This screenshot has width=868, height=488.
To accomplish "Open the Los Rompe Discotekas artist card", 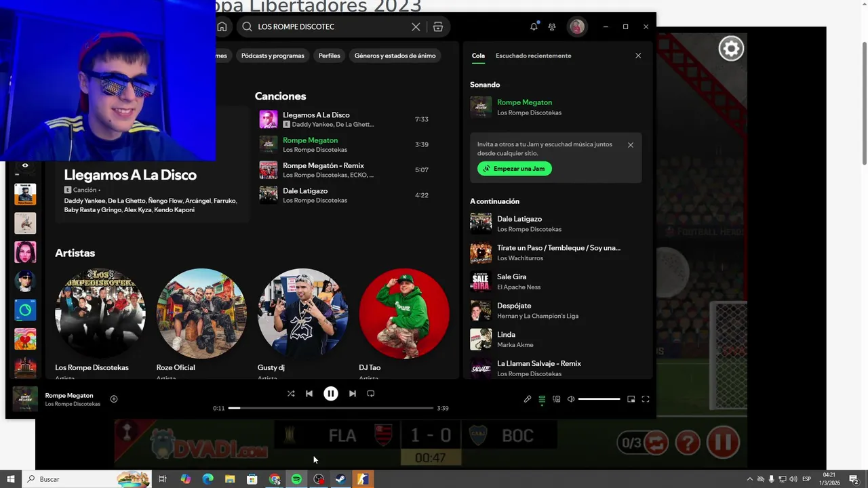I will click(100, 322).
